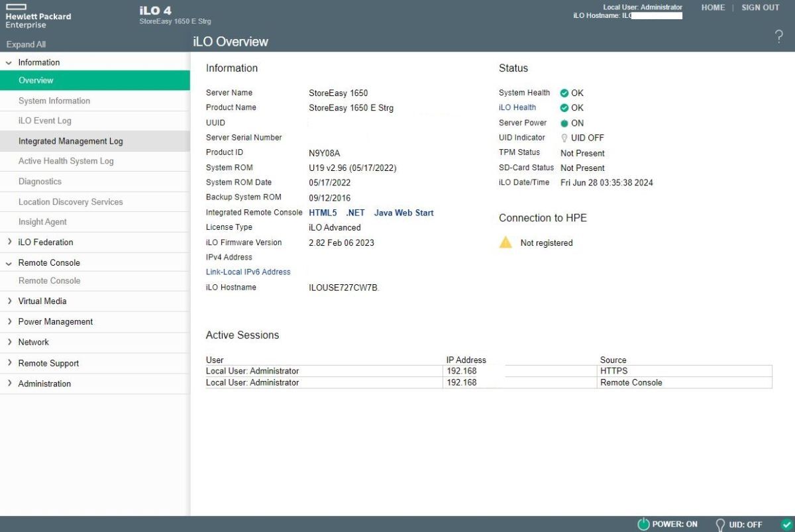Click the Remote Console source cell in sessions

[686, 382]
